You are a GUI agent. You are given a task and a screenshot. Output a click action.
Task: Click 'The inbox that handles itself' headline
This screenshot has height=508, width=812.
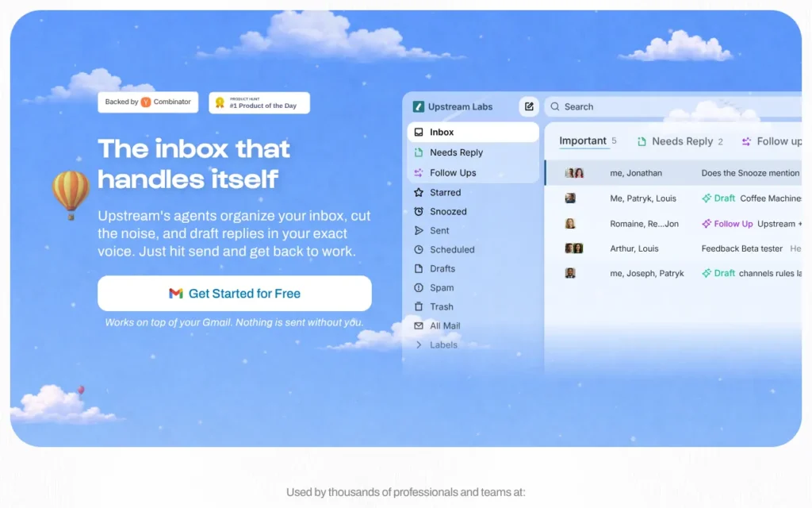pos(194,164)
